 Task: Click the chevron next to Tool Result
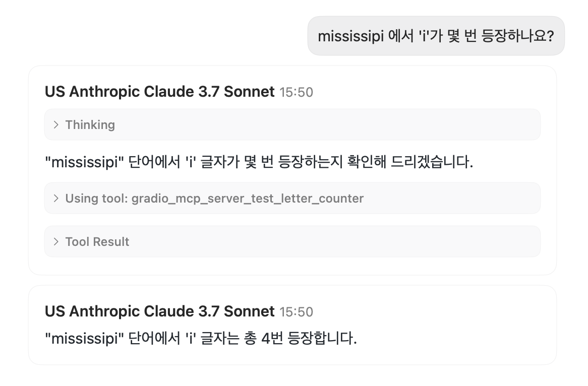tap(56, 242)
